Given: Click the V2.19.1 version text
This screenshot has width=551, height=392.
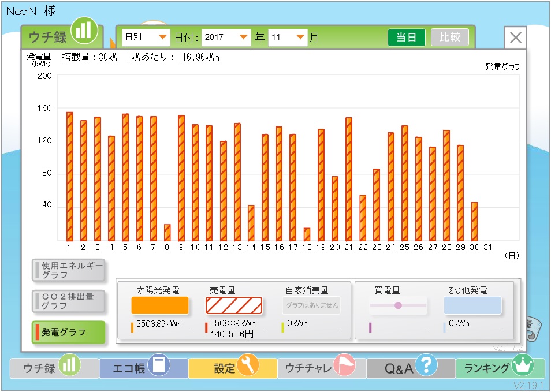Looking at the screenshot, I should click(x=528, y=385).
